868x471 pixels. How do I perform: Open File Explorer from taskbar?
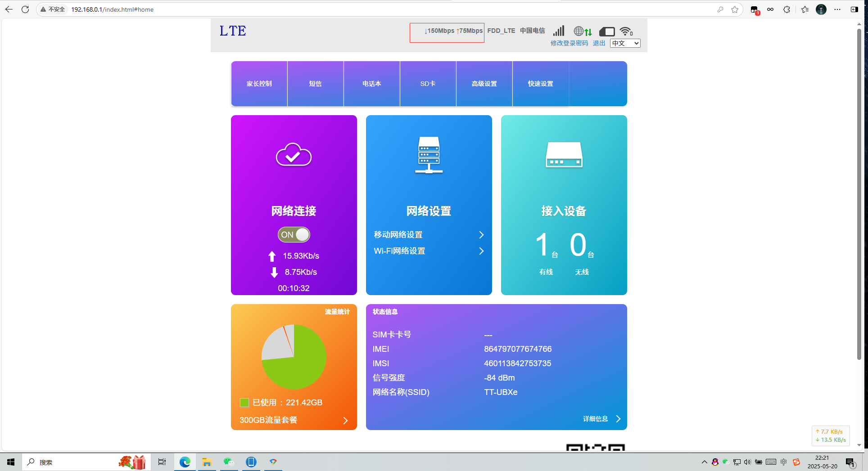(207, 462)
